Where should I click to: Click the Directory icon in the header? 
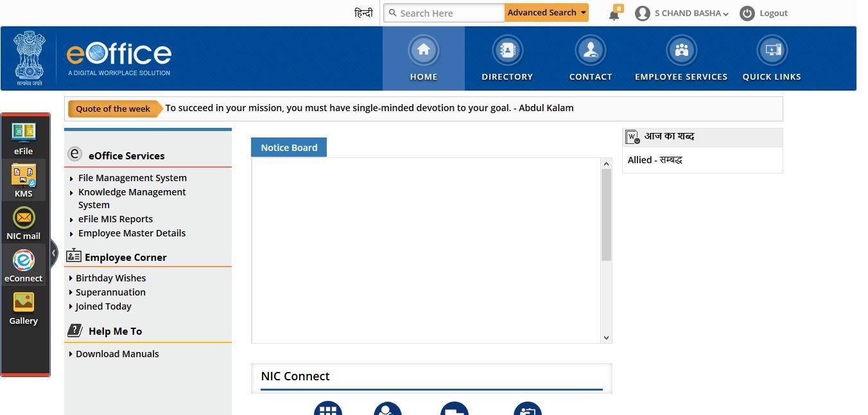[x=507, y=58]
